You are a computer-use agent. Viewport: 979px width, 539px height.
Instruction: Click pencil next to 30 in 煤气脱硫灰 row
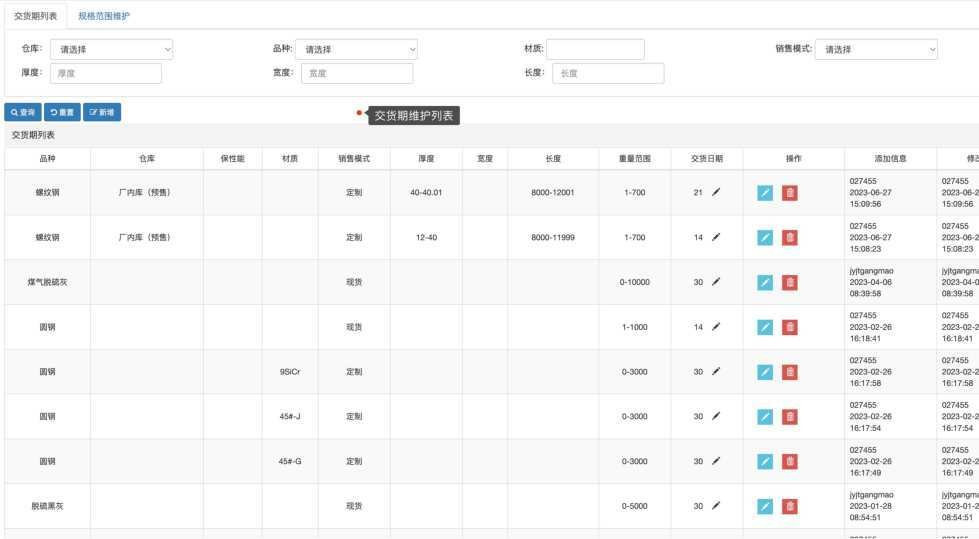point(716,282)
